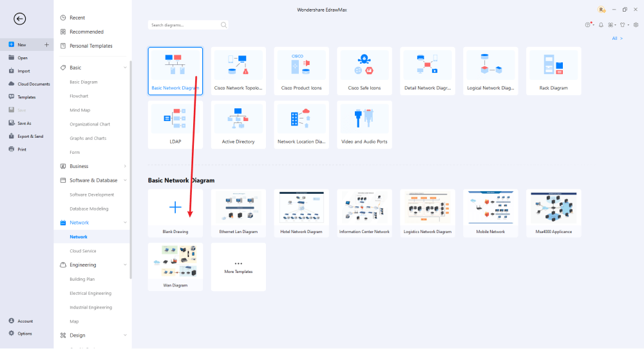Click the shirt theme icon
The image size is (644, 349).
623,25
